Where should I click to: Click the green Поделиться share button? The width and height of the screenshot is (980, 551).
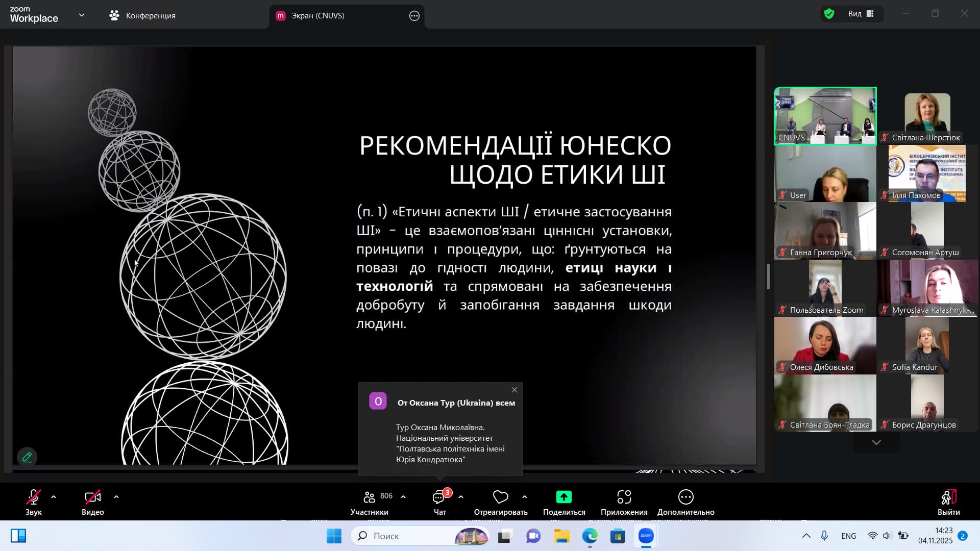(x=563, y=497)
